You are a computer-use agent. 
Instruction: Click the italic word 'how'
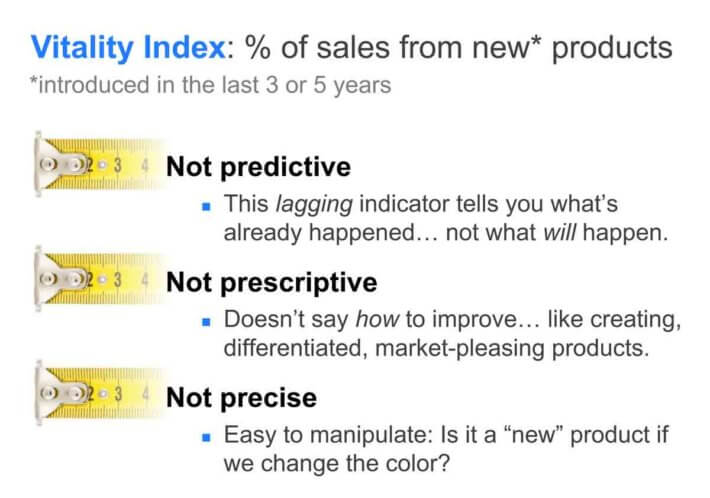(377, 319)
